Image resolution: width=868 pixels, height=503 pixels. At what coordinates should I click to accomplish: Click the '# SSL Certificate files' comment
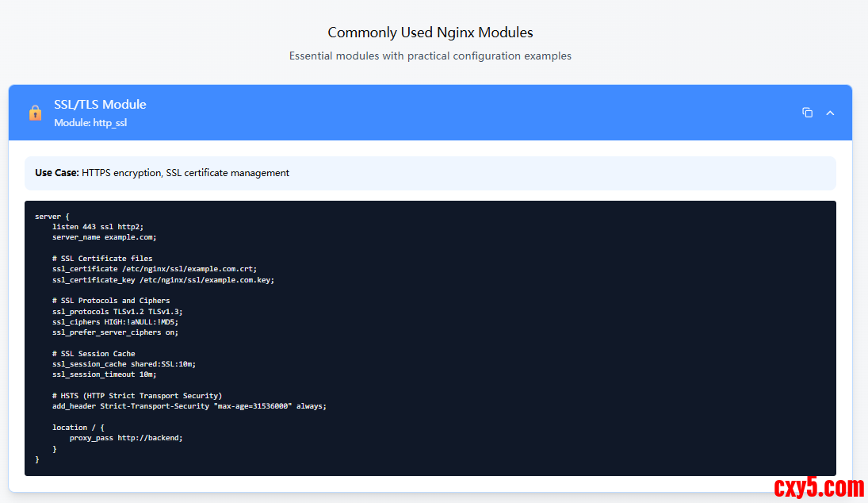[102, 259]
